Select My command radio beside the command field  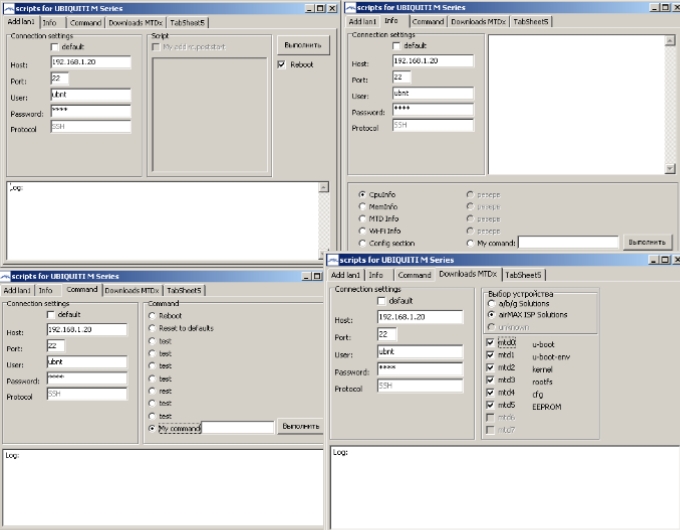152,428
